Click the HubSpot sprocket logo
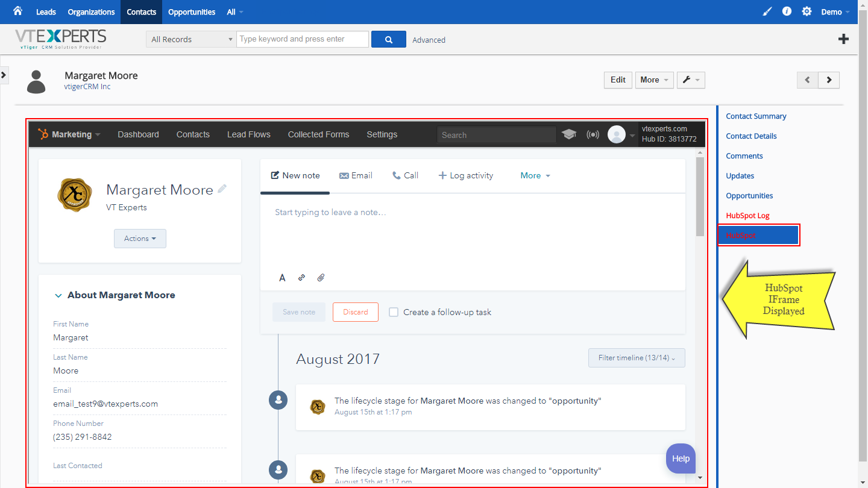The height and width of the screenshot is (488, 868). click(x=43, y=134)
